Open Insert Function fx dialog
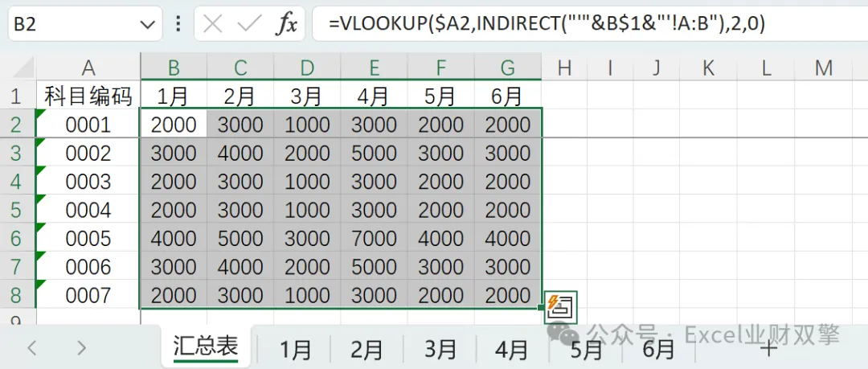The image size is (868, 369). click(x=286, y=24)
